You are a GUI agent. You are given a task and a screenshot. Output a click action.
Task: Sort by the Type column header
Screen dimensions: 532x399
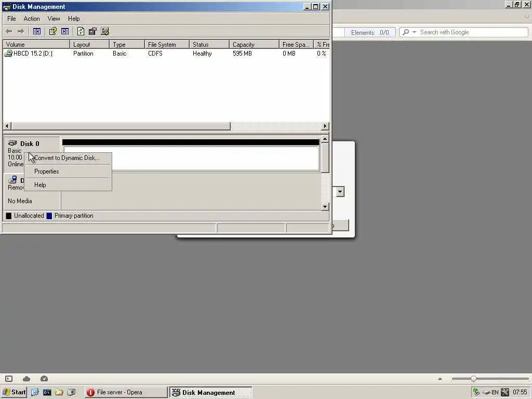127,45
